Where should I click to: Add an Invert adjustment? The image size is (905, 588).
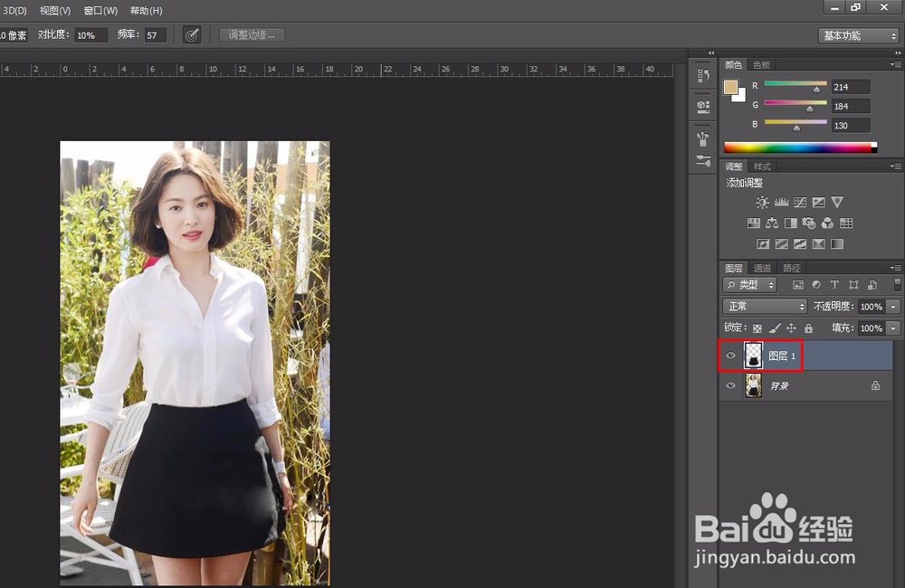[x=763, y=243]
